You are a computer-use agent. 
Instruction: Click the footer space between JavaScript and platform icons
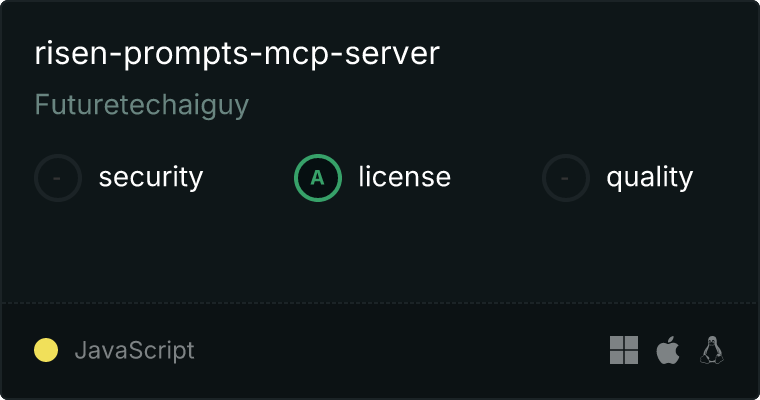pos(402,350)
